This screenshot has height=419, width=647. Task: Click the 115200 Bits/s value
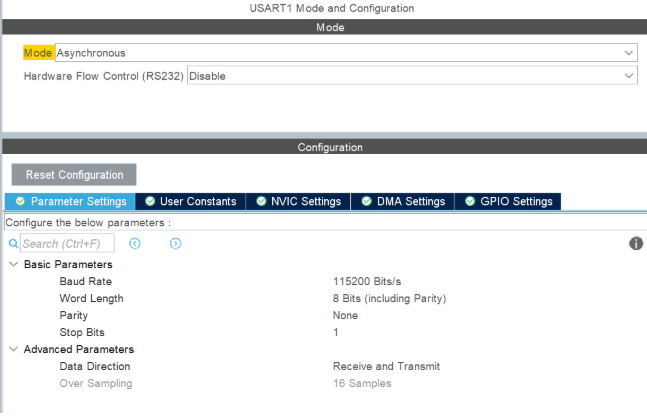click(367, 282)
